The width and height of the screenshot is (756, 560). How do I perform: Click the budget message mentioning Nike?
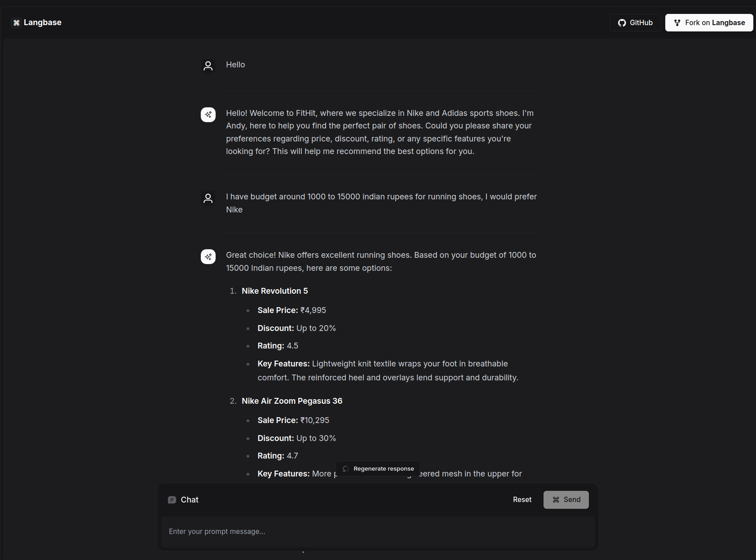(381, 203)
